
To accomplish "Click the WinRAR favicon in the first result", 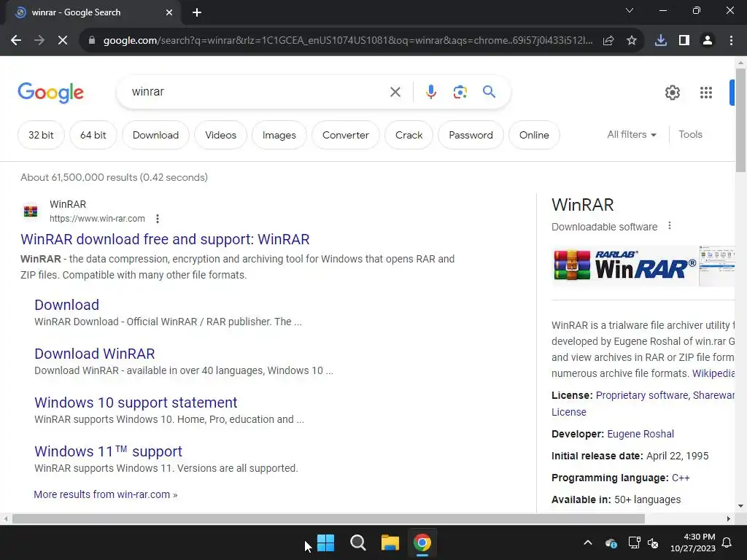I will tap(31, 211).
